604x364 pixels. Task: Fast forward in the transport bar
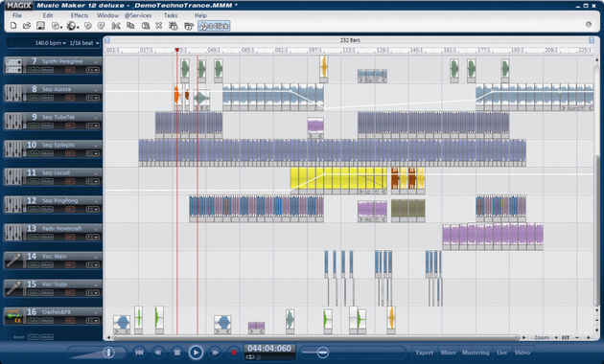(x=215, y=353)
